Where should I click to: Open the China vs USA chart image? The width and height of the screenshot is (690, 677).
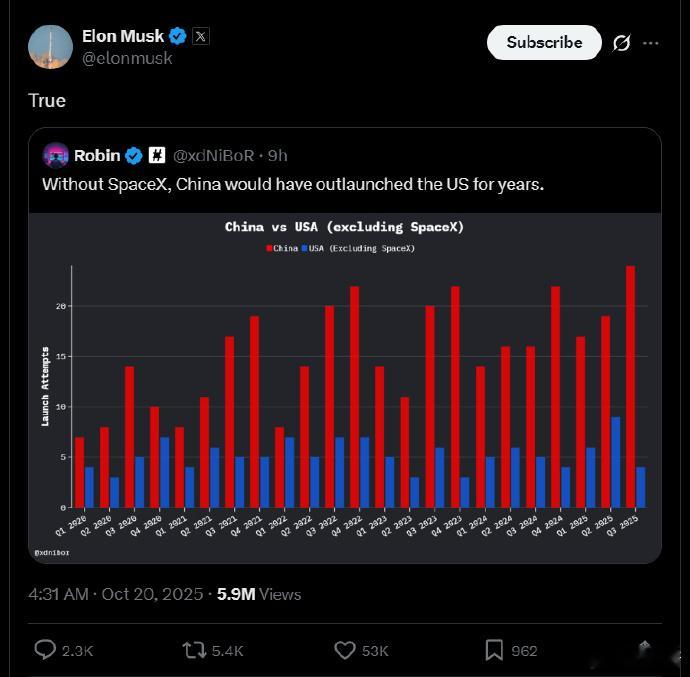(345, 385)
